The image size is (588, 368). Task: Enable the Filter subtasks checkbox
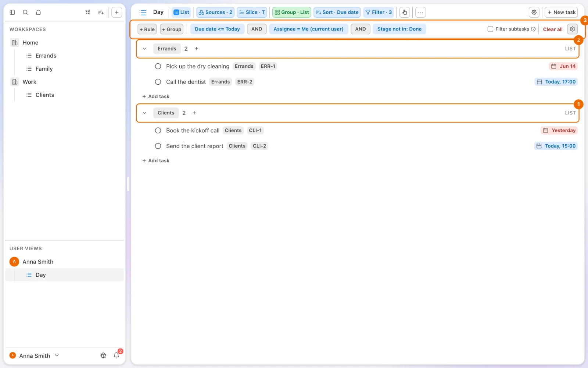click(490, 29)
